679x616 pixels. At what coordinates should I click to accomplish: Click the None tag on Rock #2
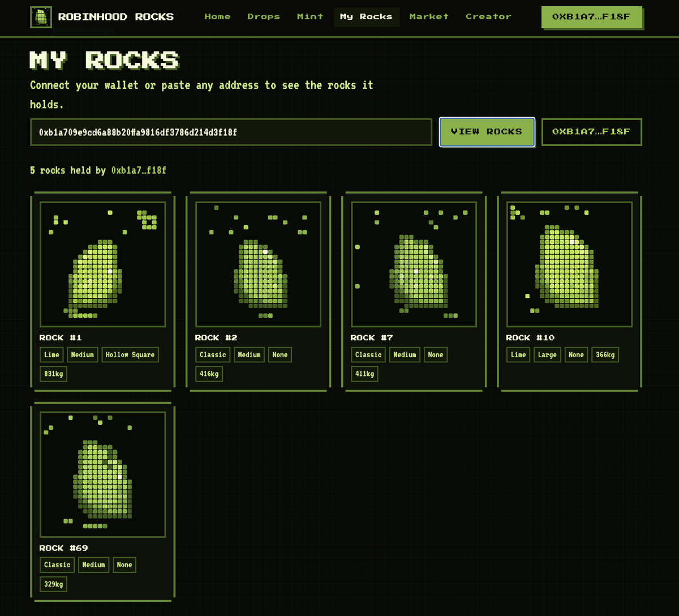[x=280, y=355]
